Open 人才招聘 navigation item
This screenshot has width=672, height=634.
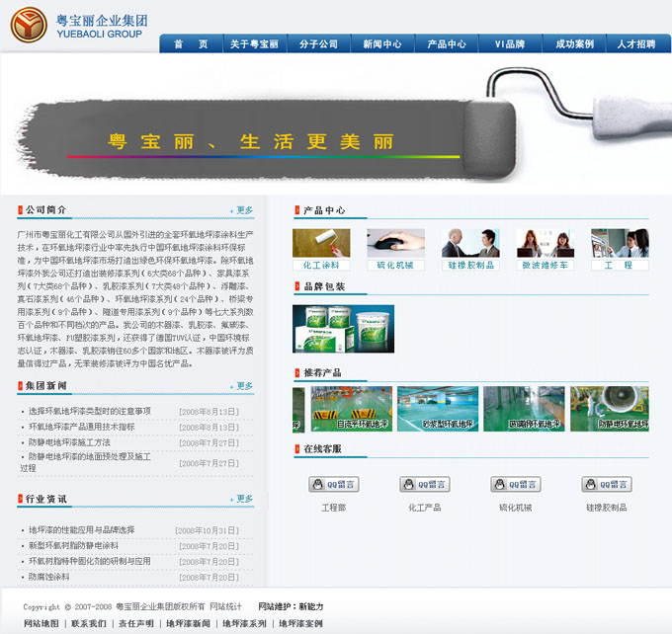(x=636, y=44)
